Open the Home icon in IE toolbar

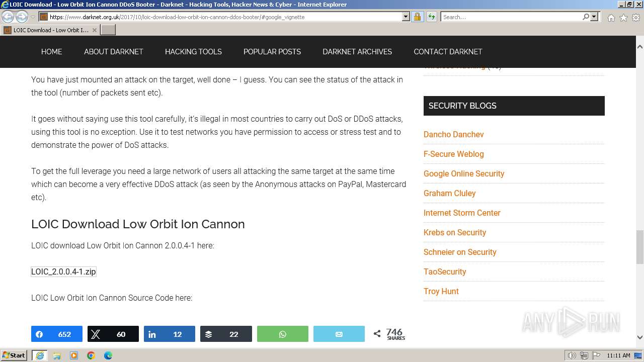[x=611, y=18]
